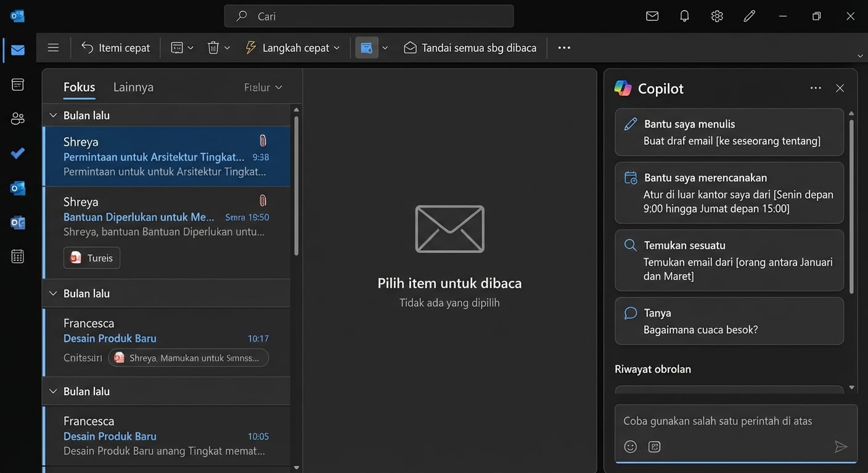Image resolution: width=868 pixels, height=473 pixels.
Task: Click the Delete trash icon in the toolbar
Action: point(213,47)
